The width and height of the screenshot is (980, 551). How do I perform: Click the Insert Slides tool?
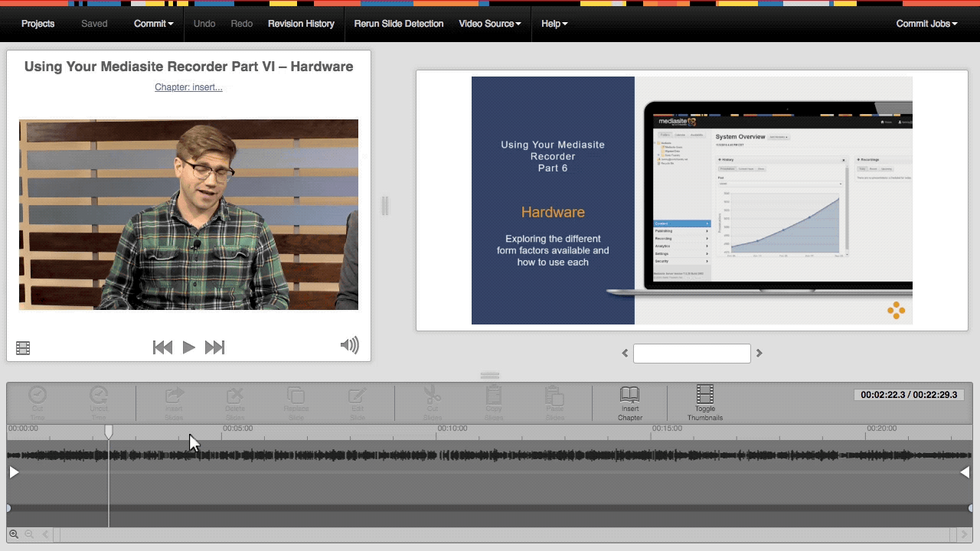coord(175,403)
